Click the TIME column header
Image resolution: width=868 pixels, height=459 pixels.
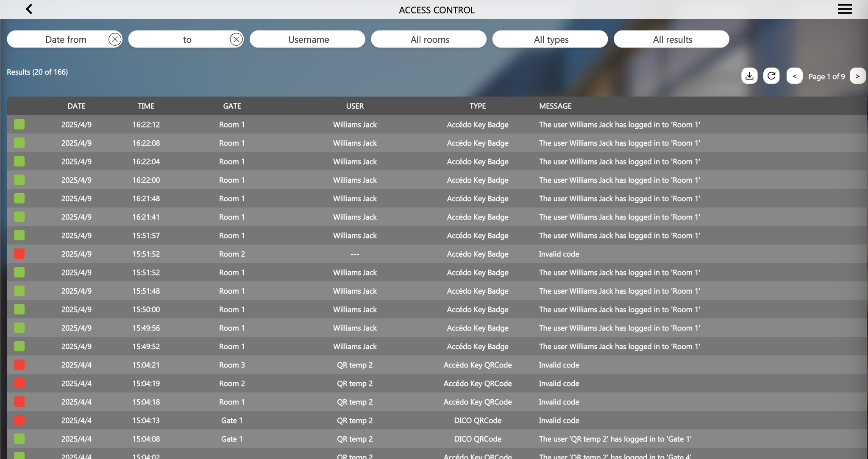(146, 106)
